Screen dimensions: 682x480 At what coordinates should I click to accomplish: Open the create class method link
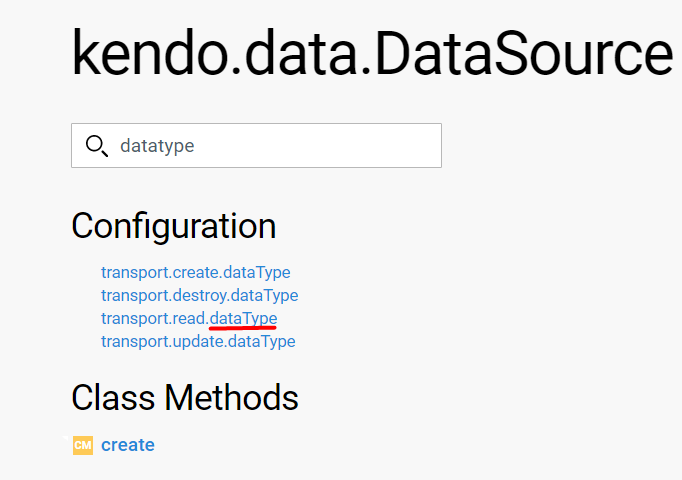pos(128,445)
